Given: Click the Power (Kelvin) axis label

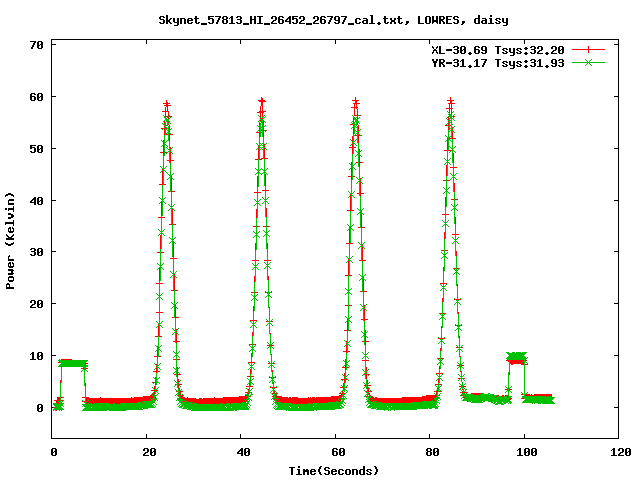Looking at the screenshot, I should [x=10, y=241].
